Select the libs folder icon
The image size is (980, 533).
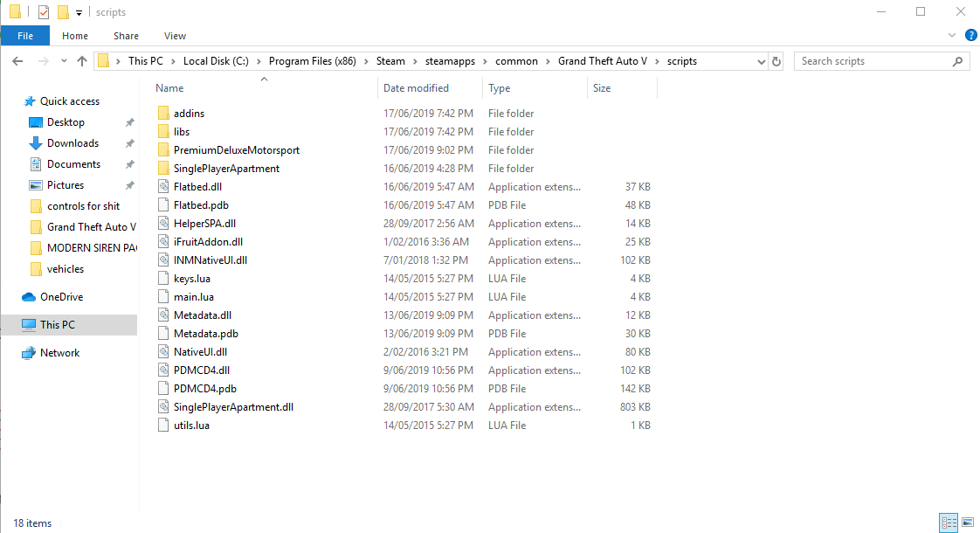point(163,132)
